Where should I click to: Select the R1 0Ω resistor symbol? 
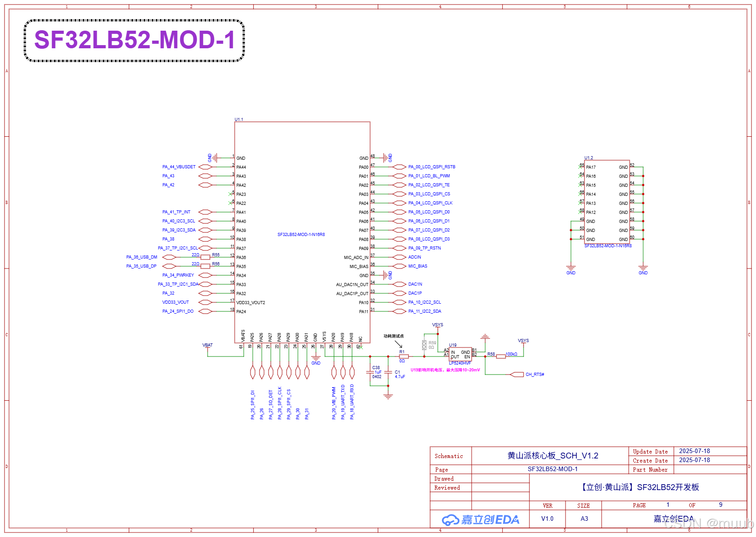point(404,356)
